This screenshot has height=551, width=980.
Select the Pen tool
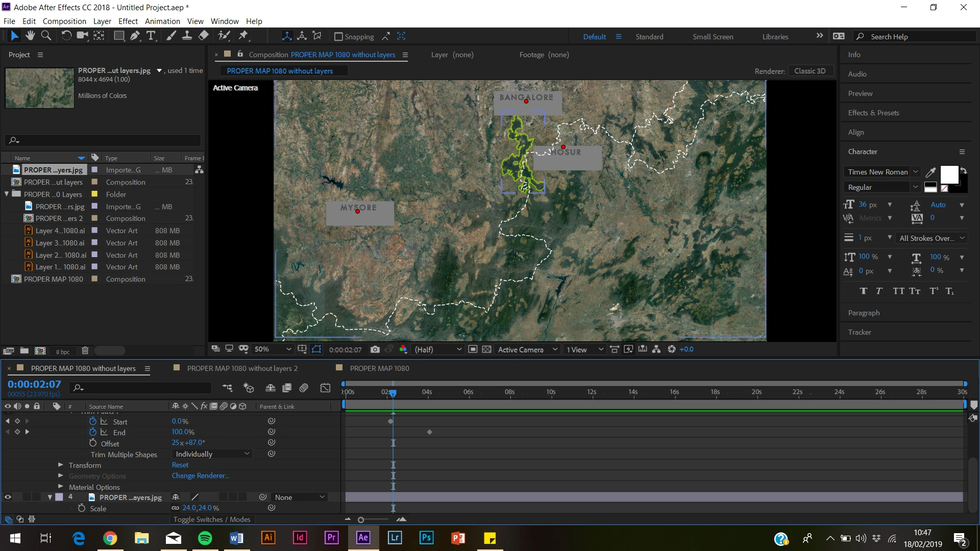point(135,36)
